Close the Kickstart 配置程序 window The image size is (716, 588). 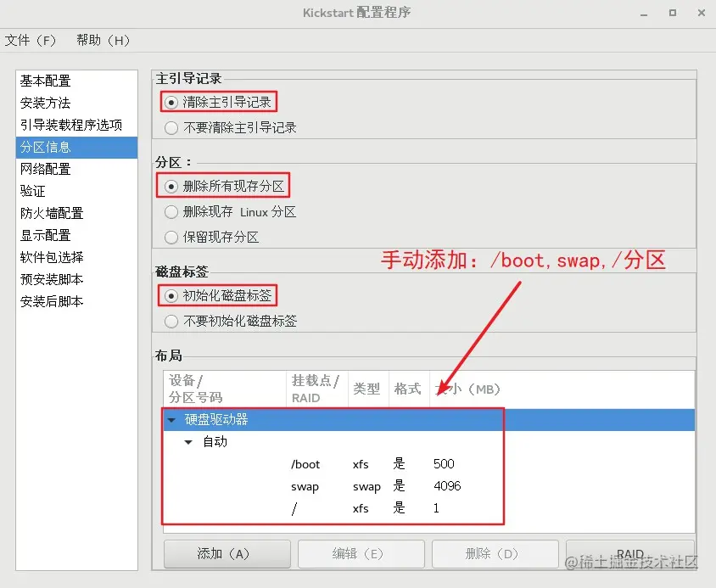pos(702,13)
